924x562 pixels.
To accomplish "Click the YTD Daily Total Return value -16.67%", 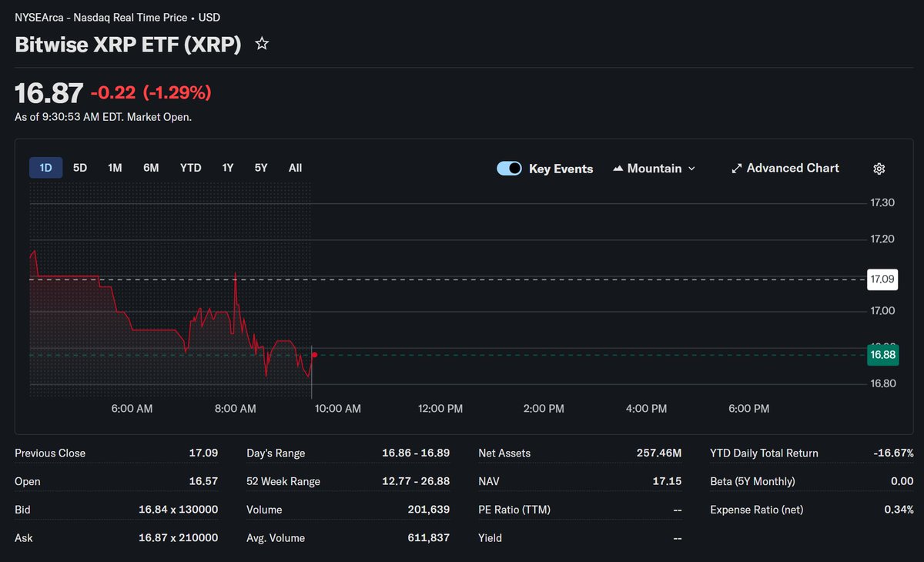I will 894,453.
